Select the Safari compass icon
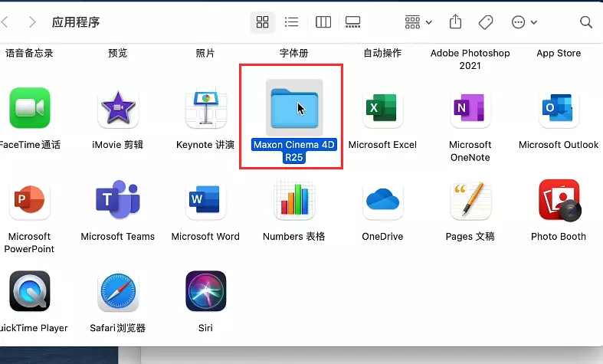603x364 pixels. 118,292
